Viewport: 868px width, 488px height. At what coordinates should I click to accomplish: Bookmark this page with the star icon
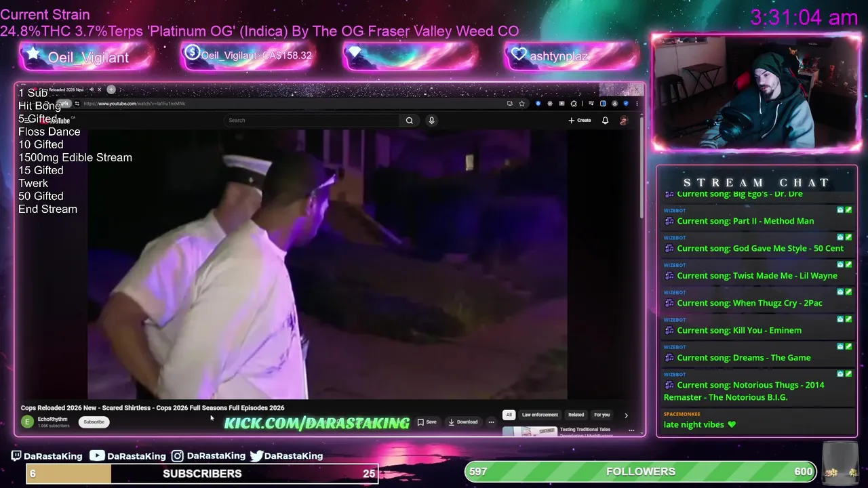pyautogui.click(x=521, y=104)
